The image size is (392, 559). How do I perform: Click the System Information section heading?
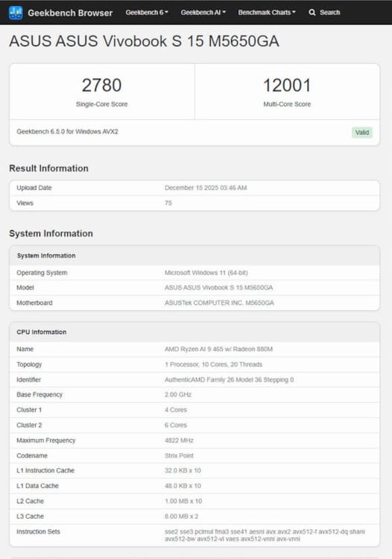(x=51, y=233)
